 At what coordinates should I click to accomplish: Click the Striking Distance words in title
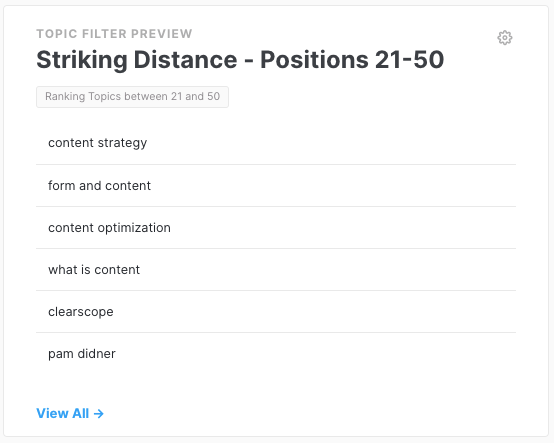(137, 60)
